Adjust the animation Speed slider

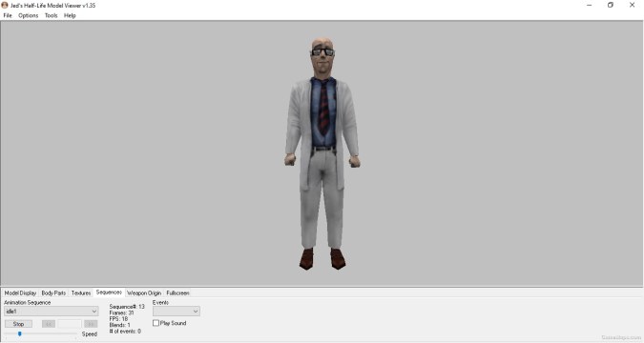pos(19,334)
